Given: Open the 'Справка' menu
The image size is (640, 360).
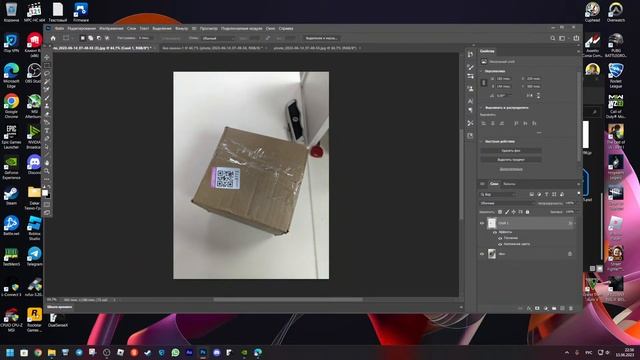Looking at the screenshot, I should click(286, 29).
